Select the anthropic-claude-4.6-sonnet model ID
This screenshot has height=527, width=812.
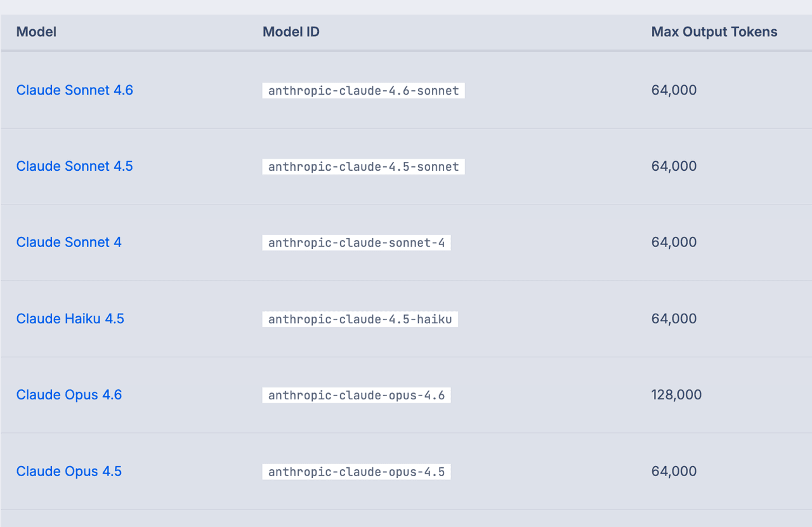coord(363,91)
